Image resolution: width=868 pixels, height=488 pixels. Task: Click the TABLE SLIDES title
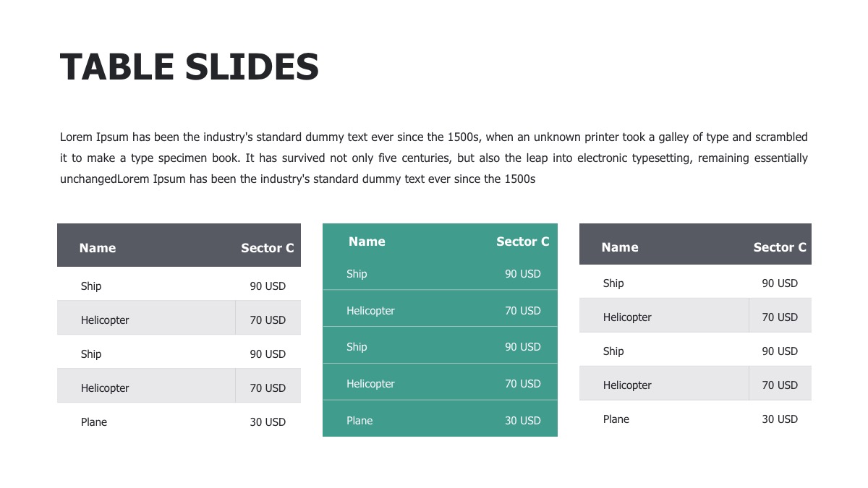click(x=190, y=67)
